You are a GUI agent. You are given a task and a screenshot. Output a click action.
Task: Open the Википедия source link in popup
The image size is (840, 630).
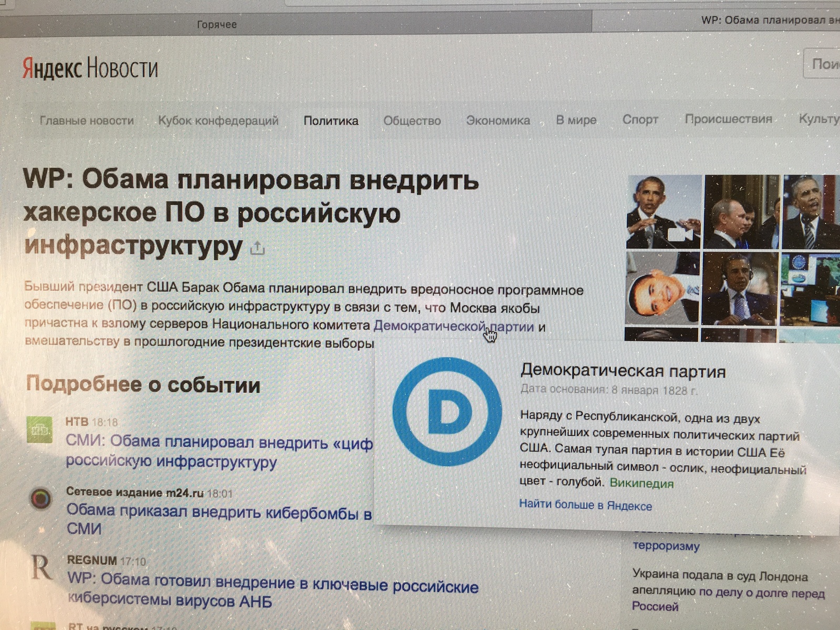tap(641, 483)
